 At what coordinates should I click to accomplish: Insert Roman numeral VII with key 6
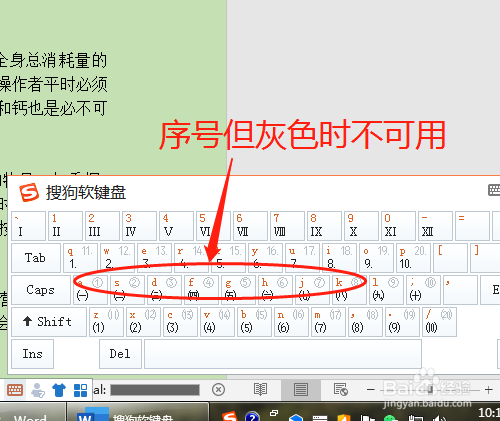250,226
